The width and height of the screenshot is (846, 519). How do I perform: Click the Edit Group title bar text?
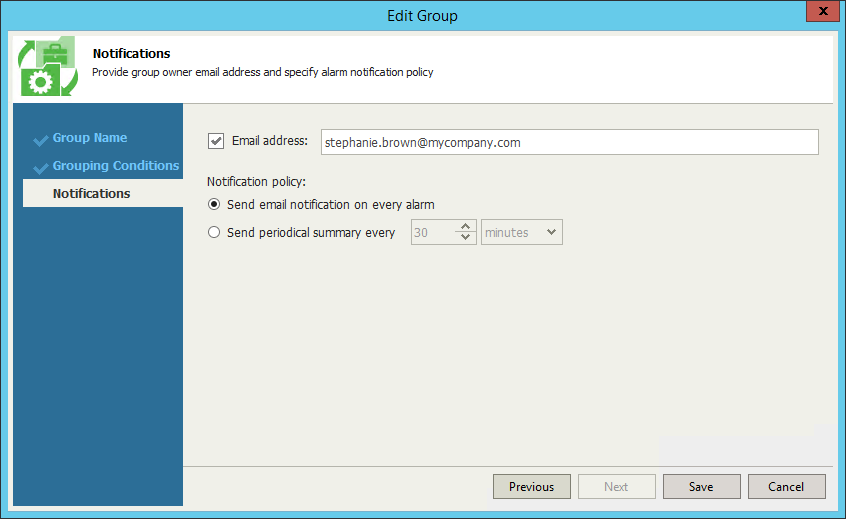(x=422, y=16)
